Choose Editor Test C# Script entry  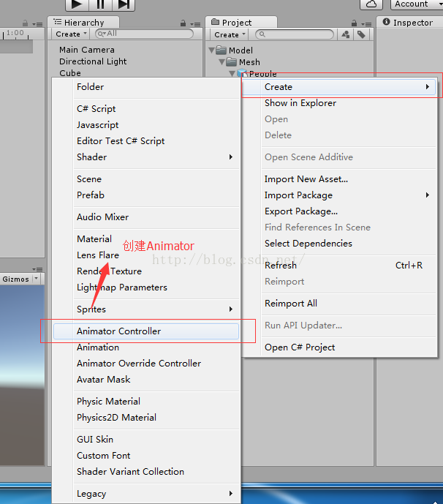pyautogui.click(x=146, y=140)
